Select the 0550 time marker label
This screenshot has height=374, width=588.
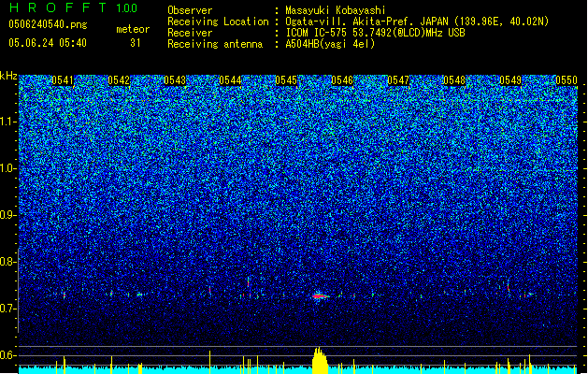click(566, 80)
